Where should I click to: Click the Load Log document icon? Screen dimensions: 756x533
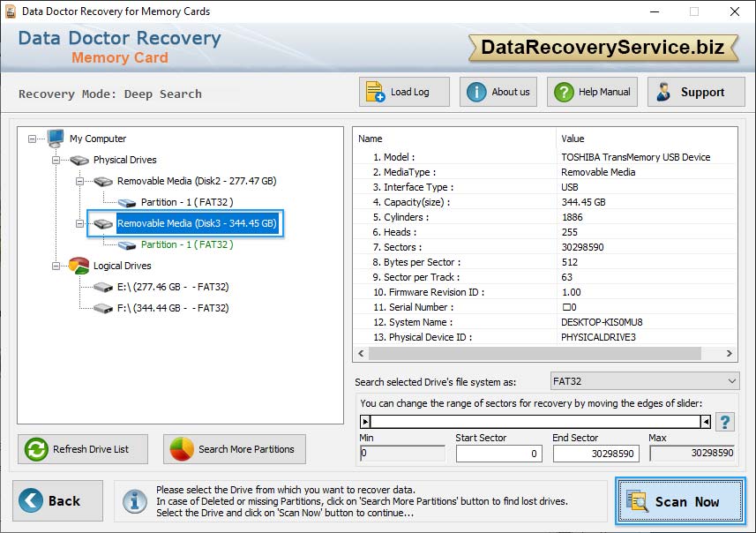coord(375,92)
